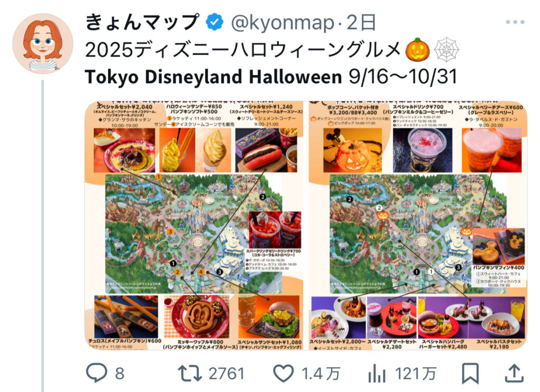
Task: Tap the repost arrows icon
Action: (x=190, y=374)
